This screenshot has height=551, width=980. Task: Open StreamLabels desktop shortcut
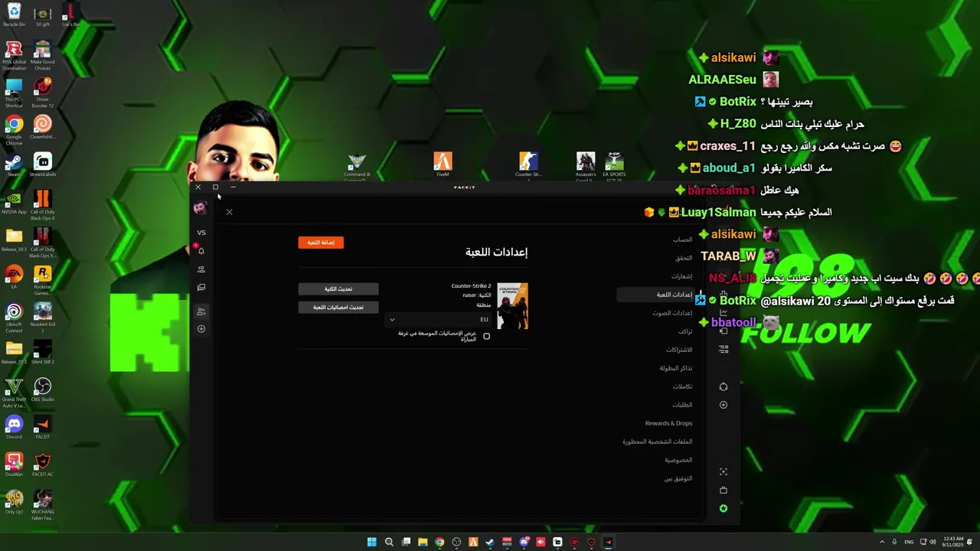(43, 165)
